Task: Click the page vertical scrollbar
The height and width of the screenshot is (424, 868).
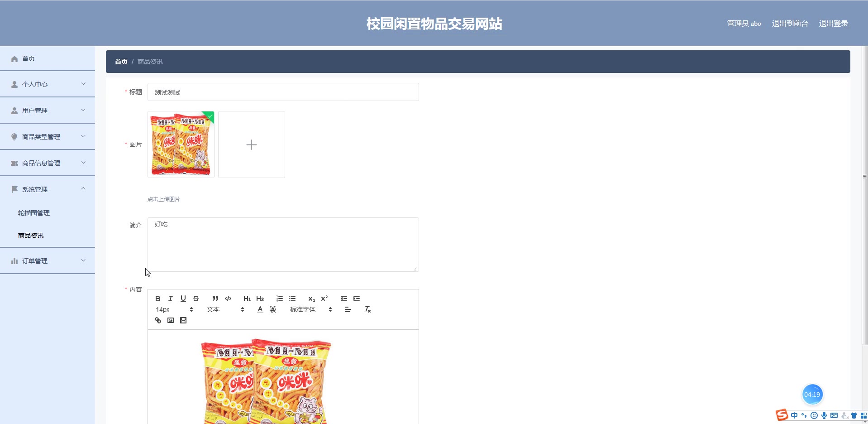Action: click(865, 195)
